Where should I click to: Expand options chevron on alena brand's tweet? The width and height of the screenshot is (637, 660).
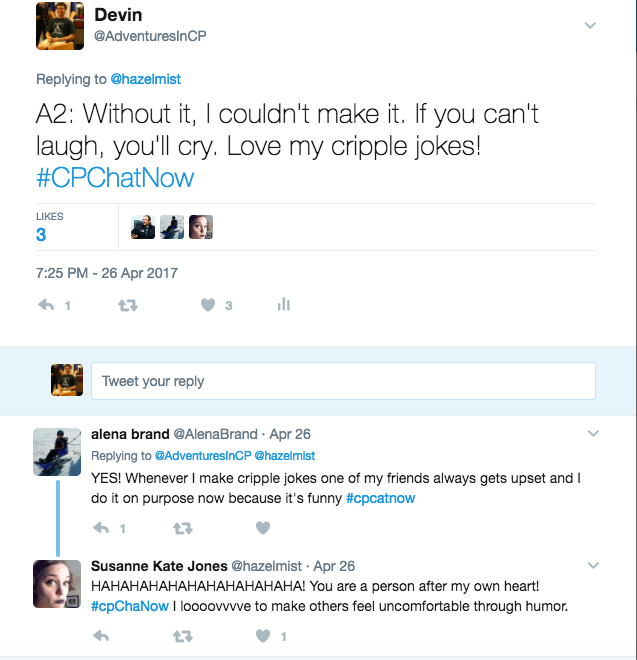click(x=592, y=434)
